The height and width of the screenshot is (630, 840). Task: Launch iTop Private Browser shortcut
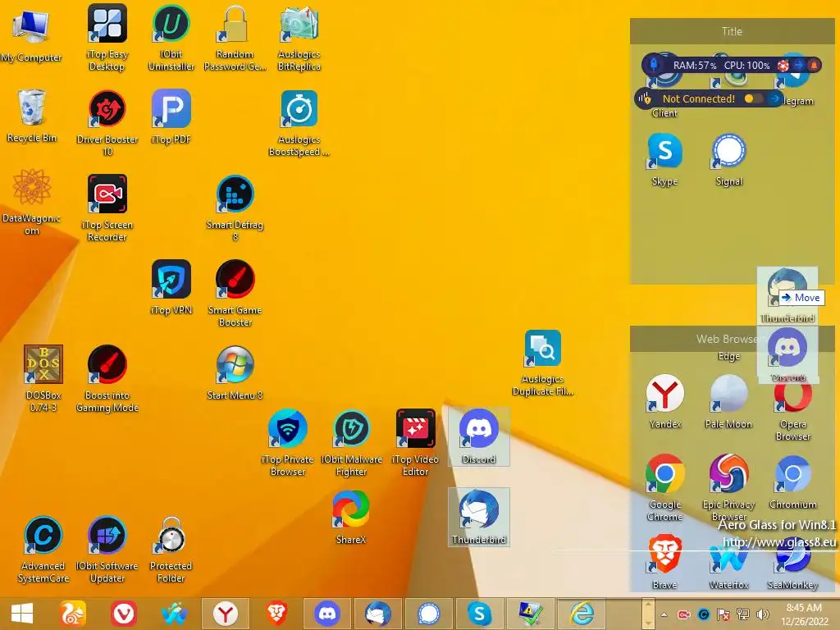(x=288, y=442)
